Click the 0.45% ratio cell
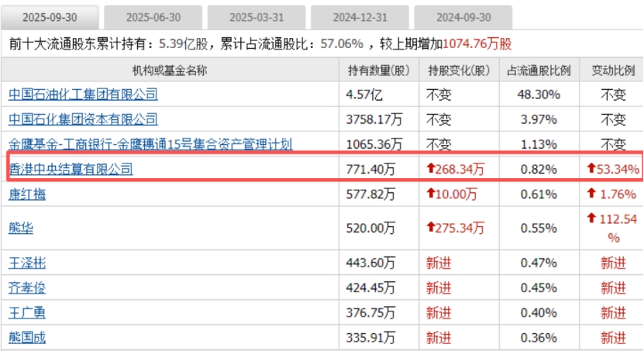The image size is (644, 351). [539, 287]
